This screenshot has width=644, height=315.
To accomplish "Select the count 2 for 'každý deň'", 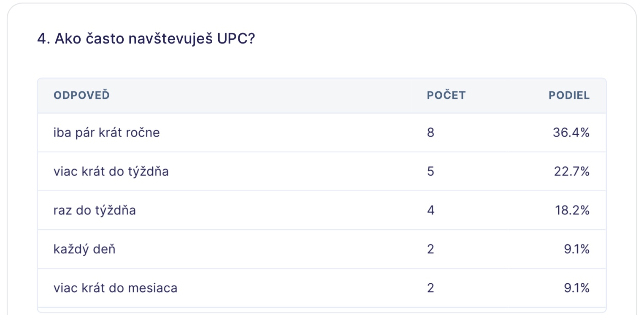I will pos(430,249).
